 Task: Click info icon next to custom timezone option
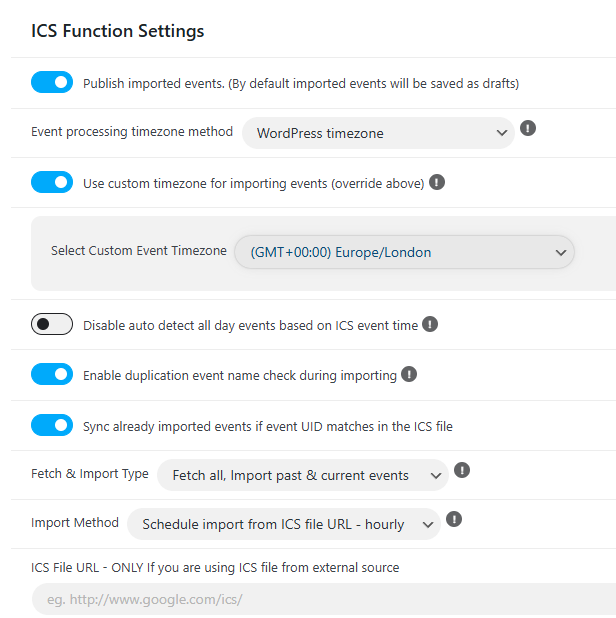click(437, 182)
